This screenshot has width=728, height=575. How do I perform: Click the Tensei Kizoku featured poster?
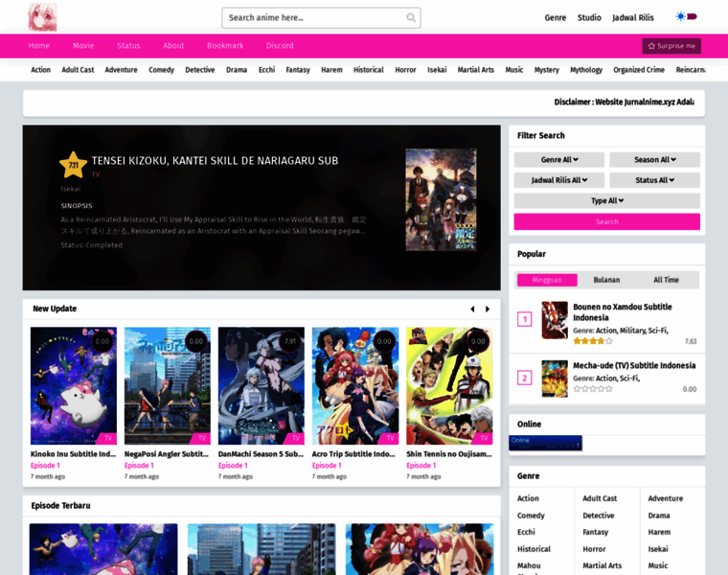point(441,199)
